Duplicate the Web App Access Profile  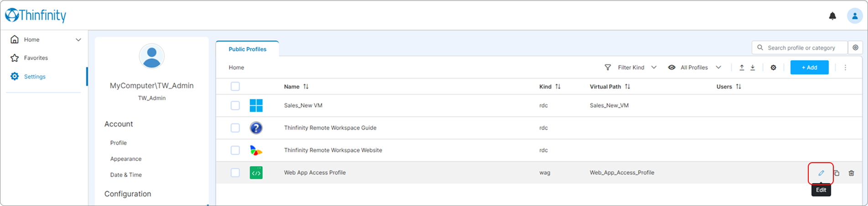[837, 173]
